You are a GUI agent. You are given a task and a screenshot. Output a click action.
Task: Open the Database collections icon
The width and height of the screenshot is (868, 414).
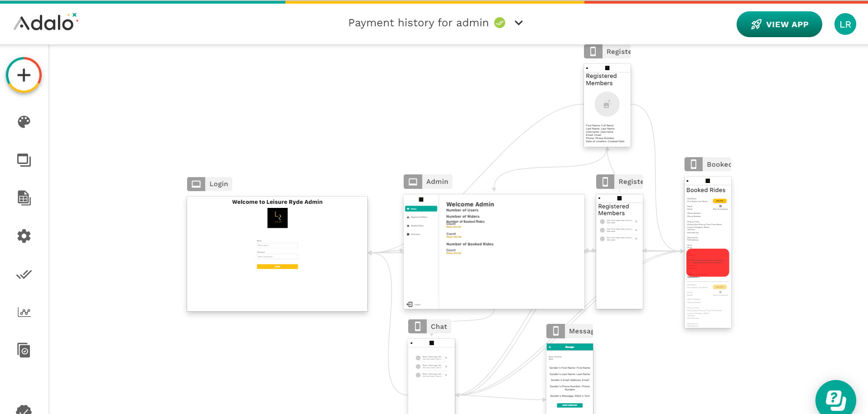(x=24, y=198)
